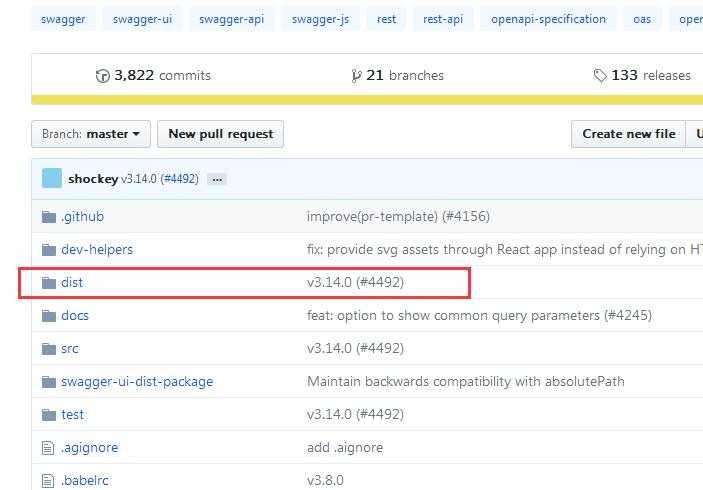The height and width of the screenshot is (490, 703).
Task: Open the test folder
Action: pos(73,415)
